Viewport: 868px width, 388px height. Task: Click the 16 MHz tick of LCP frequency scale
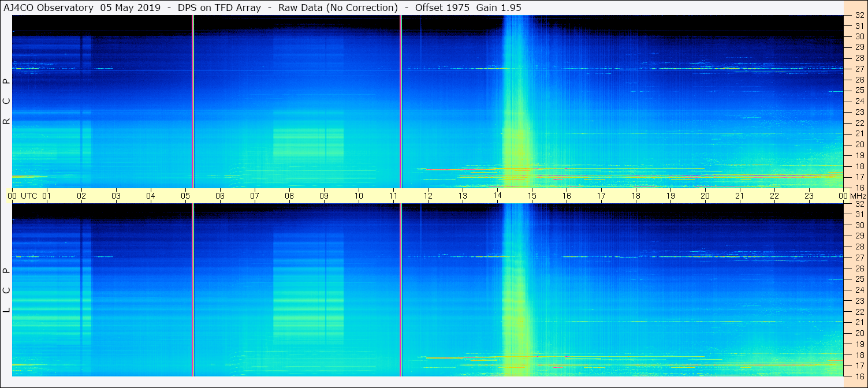coord(859,376)
